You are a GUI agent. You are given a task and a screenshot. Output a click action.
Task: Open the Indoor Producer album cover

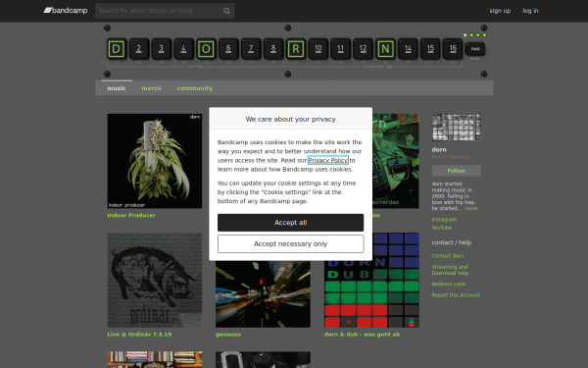pos(155,161)
